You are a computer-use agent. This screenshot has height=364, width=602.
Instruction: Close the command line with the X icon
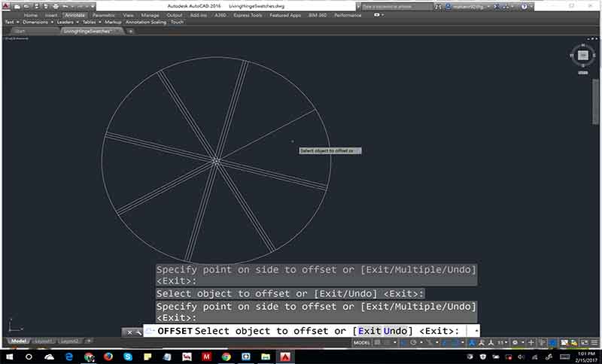click(129, 332)
